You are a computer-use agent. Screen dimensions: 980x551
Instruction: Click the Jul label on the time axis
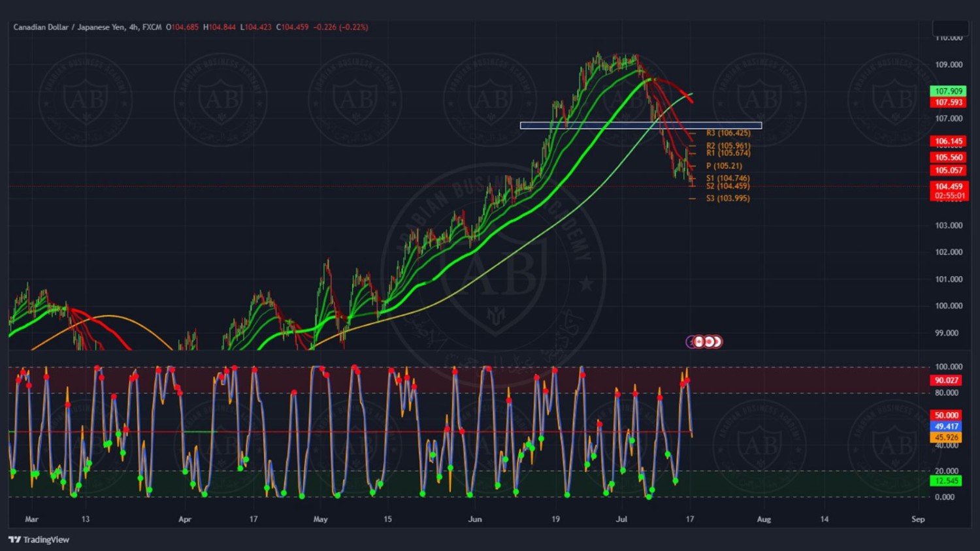pyautogui.click(x=621, y=520)
